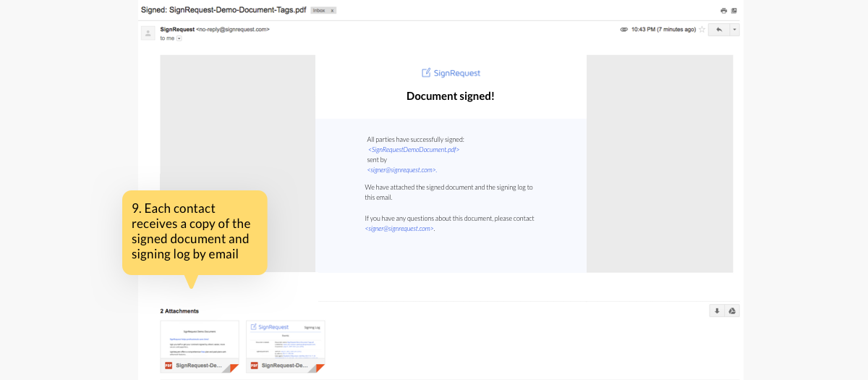
Task: Open the signed document PDF attachment thumbnail
Action: [200, 347]
